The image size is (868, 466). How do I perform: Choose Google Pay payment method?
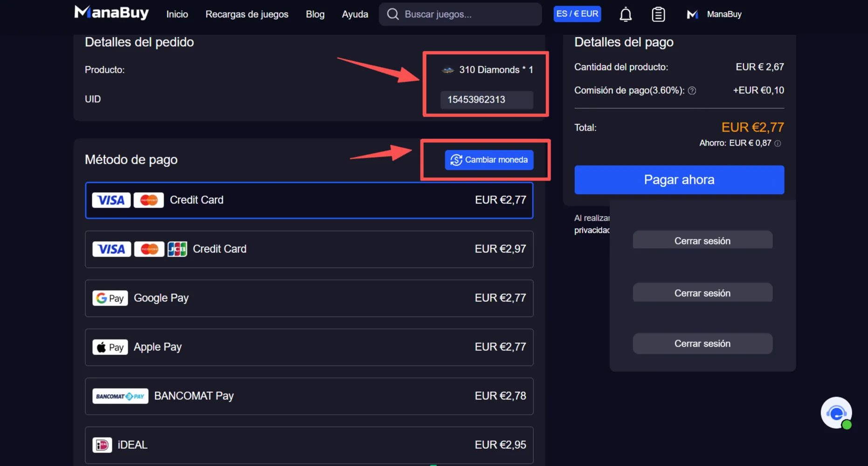tap(309, 298)
